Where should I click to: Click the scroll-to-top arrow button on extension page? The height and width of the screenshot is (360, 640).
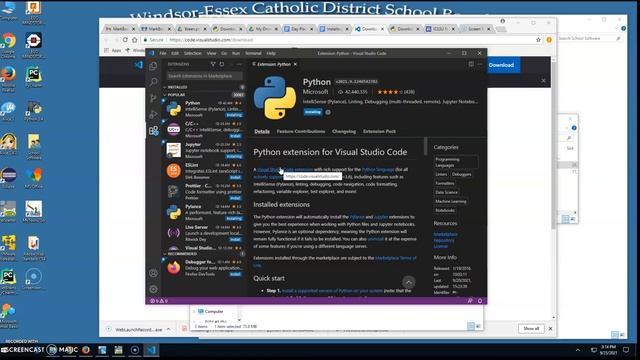(x=409, y=282)
